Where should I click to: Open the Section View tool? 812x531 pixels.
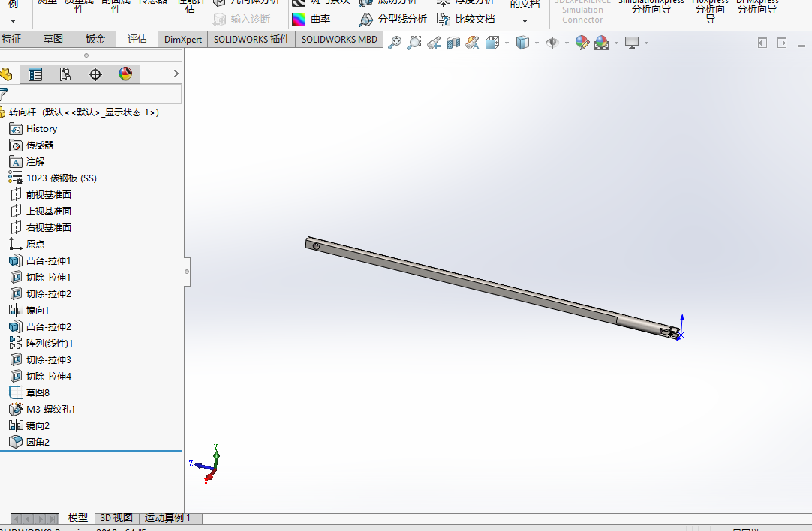453,43
